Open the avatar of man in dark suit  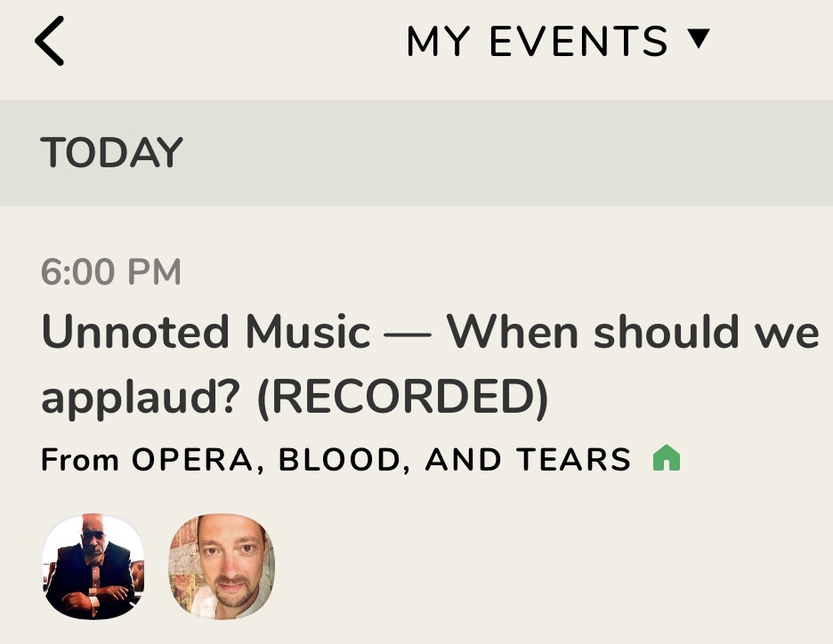tap(93, 567)
